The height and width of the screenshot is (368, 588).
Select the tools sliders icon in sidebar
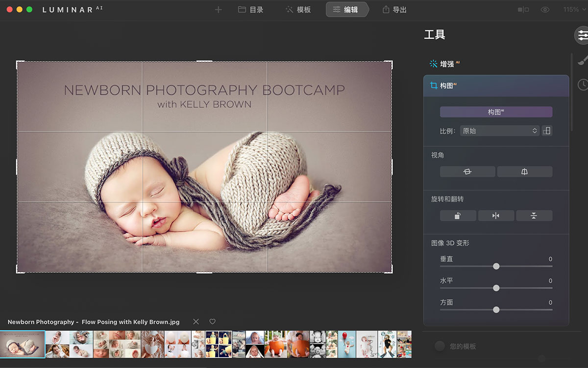point(582,35)
